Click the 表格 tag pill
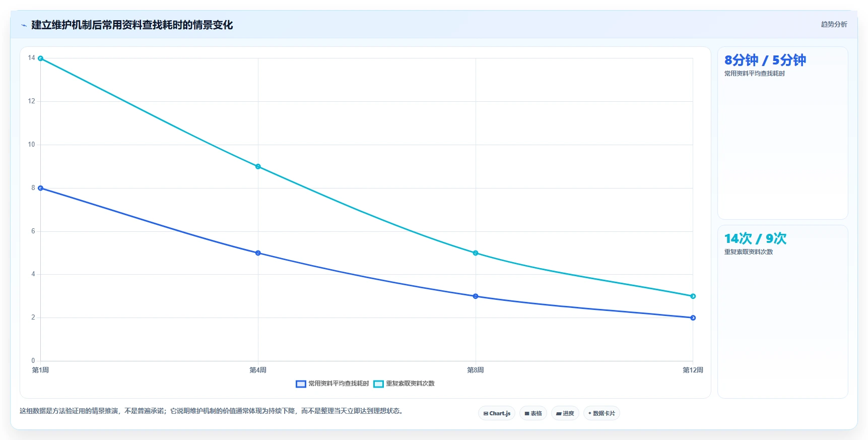The height and width of the screenshot is (440, 868). tap(533, 413)
